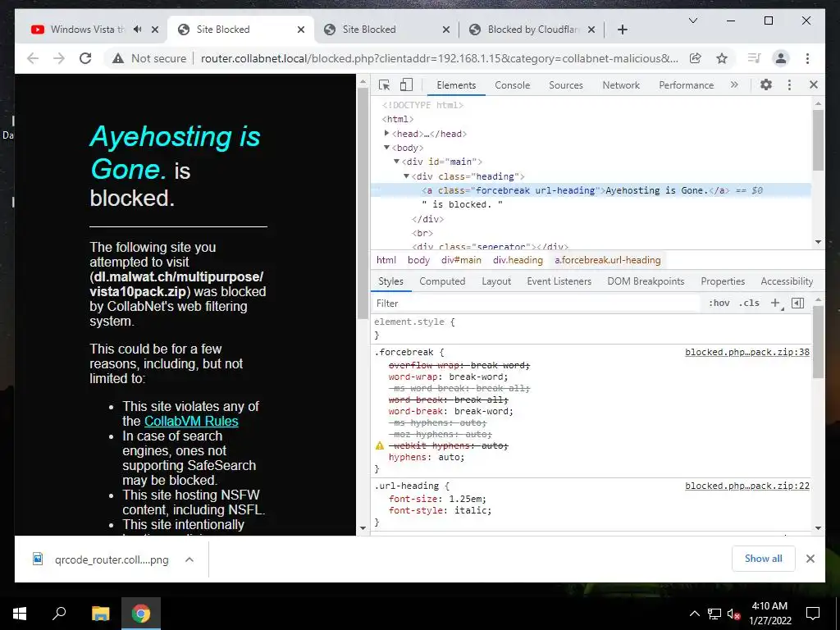Switch to the Console tab
Viewport: 840px width, 630px height.
512,85
